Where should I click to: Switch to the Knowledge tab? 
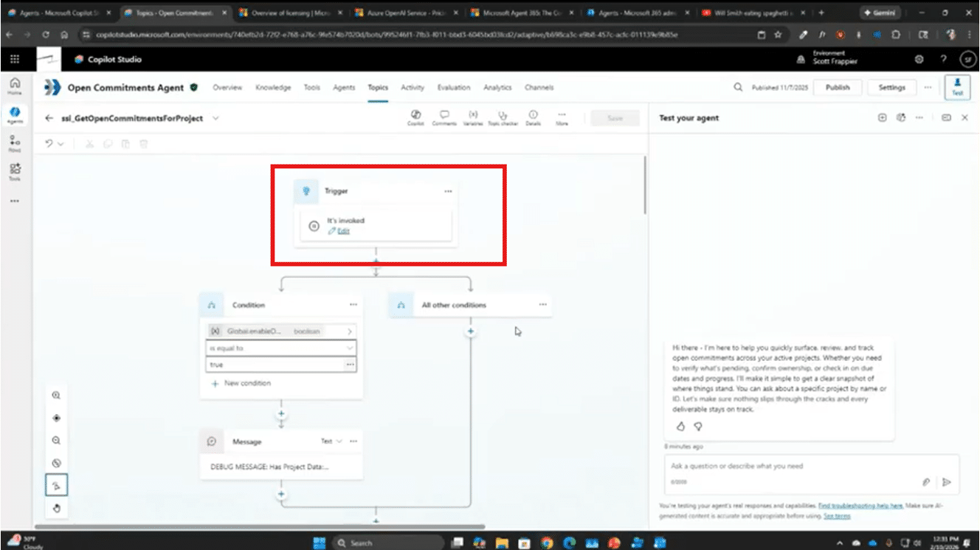[273, 87]
